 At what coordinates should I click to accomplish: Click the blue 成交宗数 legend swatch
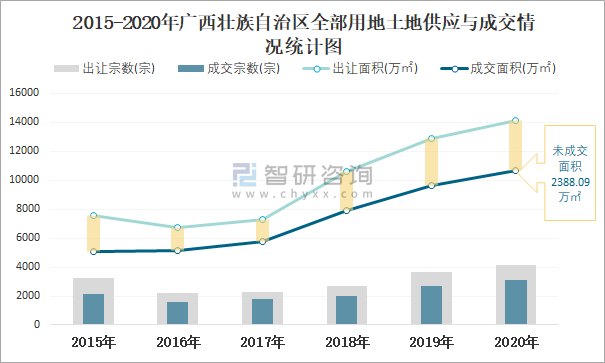click(191, 68)
